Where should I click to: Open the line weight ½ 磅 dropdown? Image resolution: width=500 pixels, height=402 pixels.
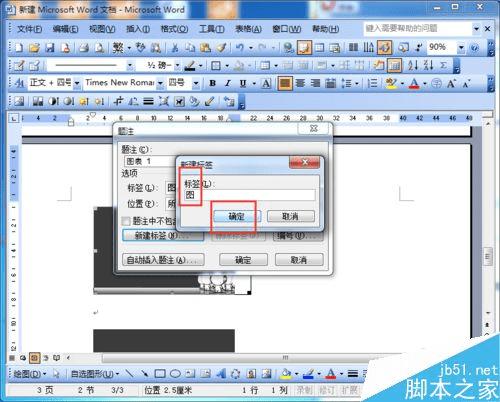coord(178,65)
